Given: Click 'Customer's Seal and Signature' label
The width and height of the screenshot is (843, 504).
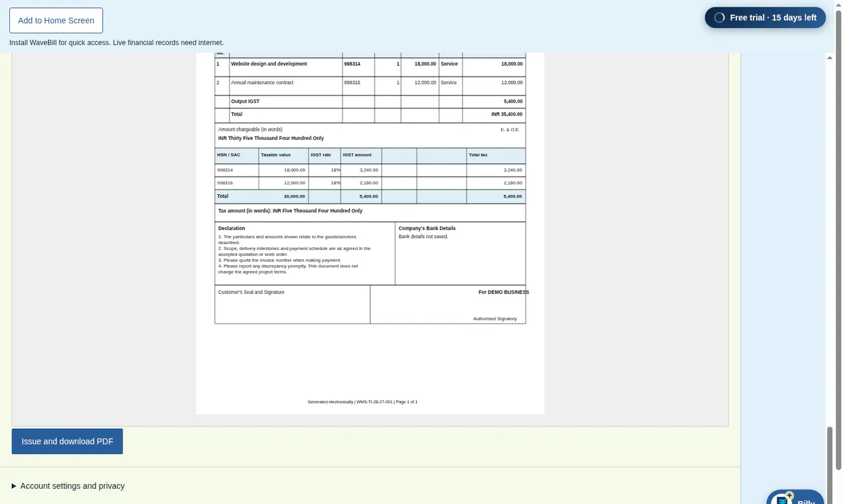Looking at the screenshot, I should pos(251,292).
